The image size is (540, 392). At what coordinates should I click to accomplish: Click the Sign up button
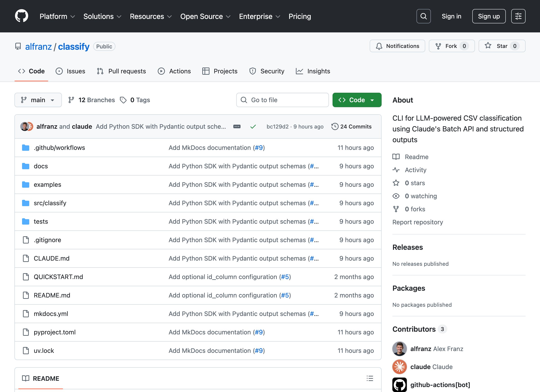point(489,16)
